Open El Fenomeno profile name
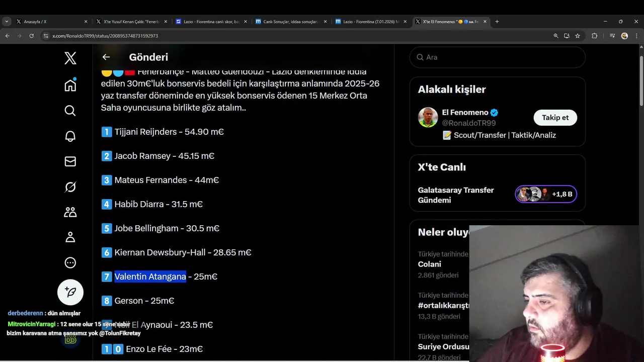The image size is (644, 362). click(x=466, y=113)
